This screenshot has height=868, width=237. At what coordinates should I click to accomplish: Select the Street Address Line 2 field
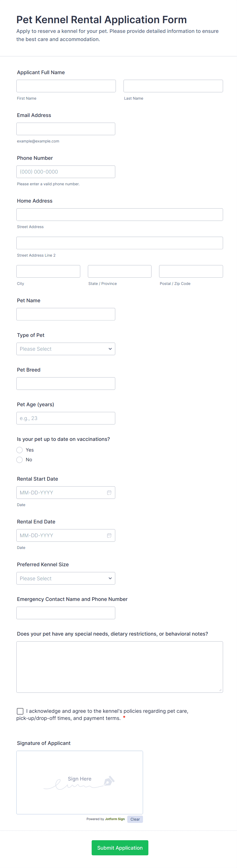point(120,243)
